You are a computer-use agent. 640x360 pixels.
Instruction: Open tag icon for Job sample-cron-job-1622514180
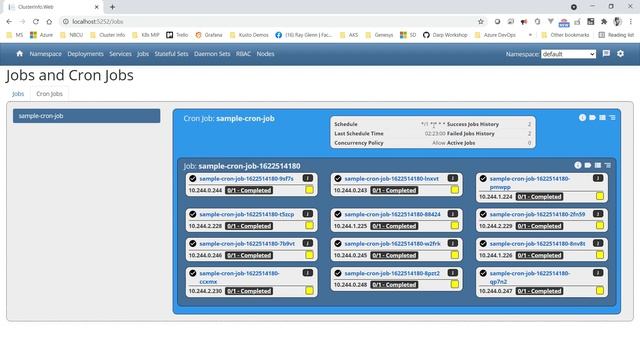588,165
